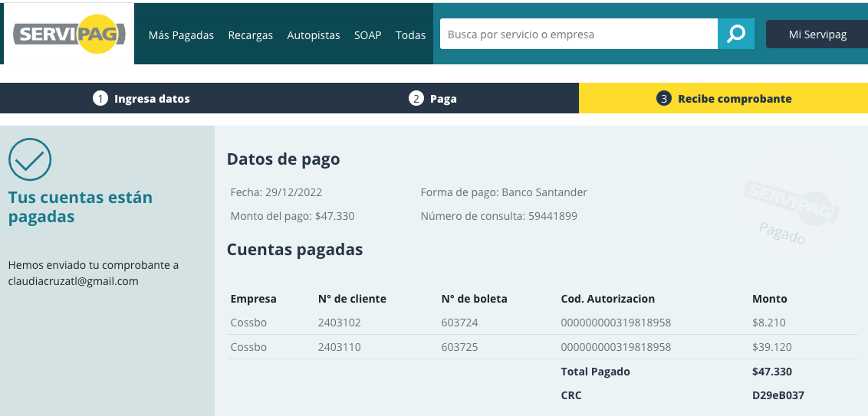Click authorization code in the 603724 row

pyautogui.click(x=616, y=323)
